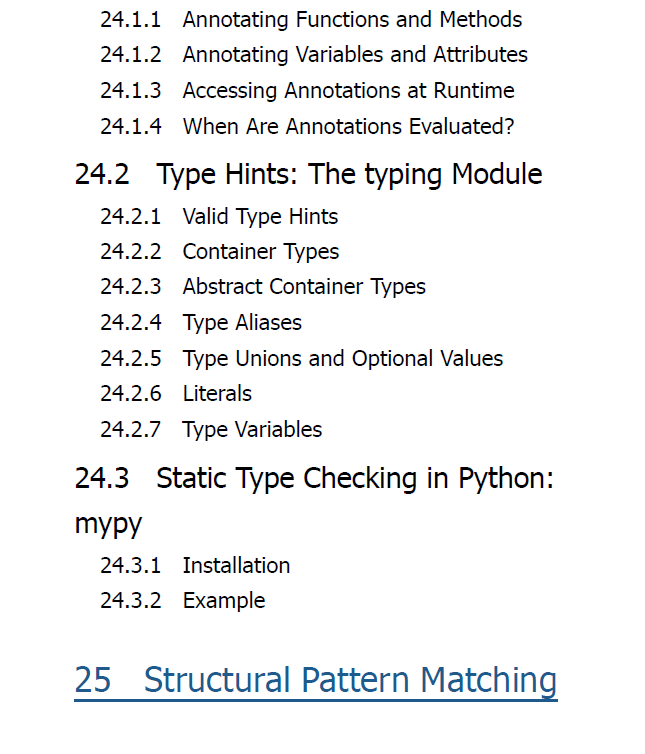The image size is (645, 754).
Task: Open section 24.2 Type Hints: The typing Module
Action: pyautogui.click(x=308, y=174)
